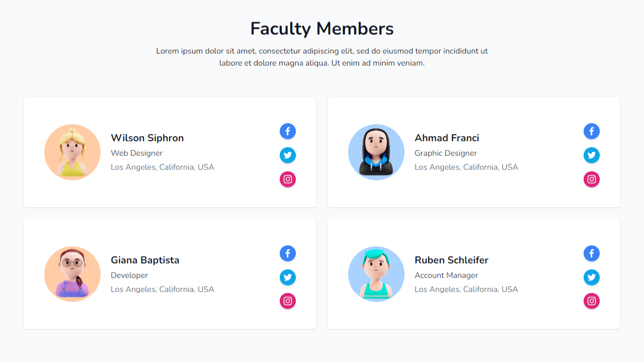Viewport: 644px width, 362px height.
Task: Click Ahmad Franci's Twitter icon
Action: pos(592,155)
